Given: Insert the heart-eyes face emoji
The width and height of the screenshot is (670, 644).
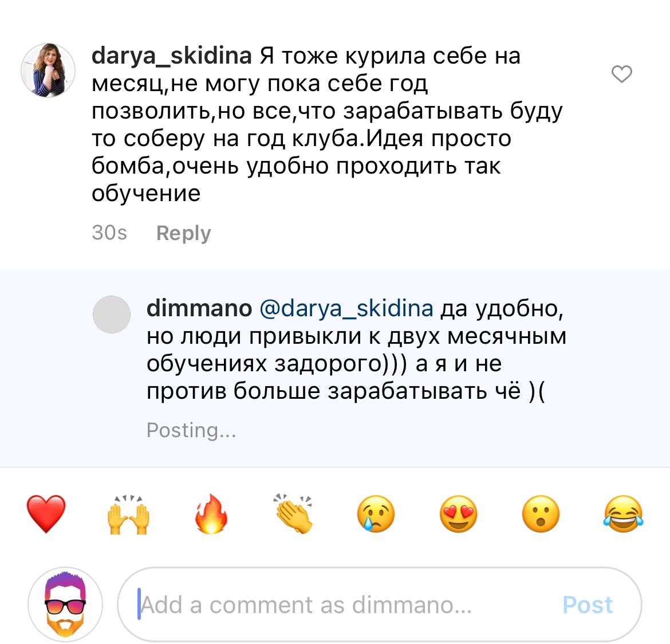Looking at the screenshot, I should point(459,514).
